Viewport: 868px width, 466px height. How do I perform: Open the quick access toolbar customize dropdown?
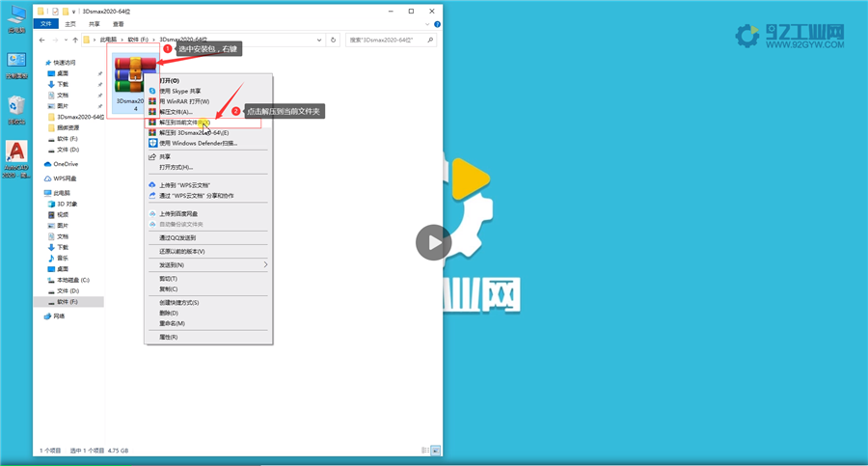pyautogui.click(x=73, y=12)
